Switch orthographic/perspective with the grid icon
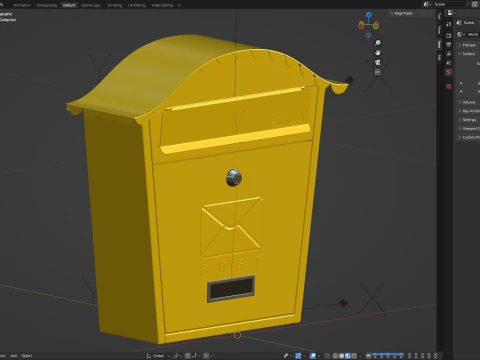The height and width of the screenshot is (360, 480). tap(378, 72)
